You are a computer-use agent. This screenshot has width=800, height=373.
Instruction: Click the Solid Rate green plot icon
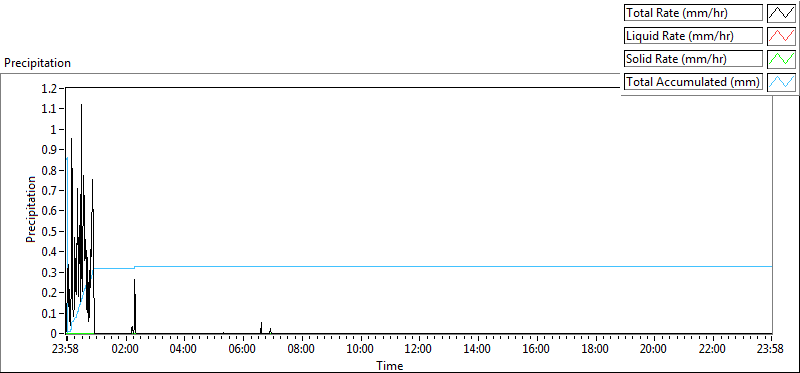click(x=781, y=59)
